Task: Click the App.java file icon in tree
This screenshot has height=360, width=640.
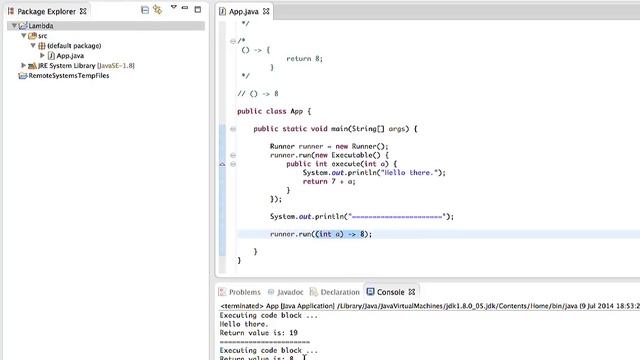Action: (51, 56)
